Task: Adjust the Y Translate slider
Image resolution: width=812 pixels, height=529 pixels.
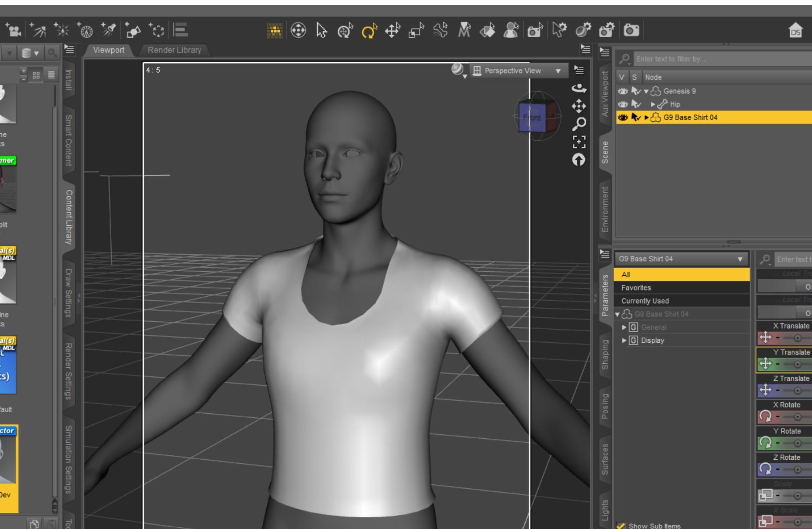Action: coord(797,364)
